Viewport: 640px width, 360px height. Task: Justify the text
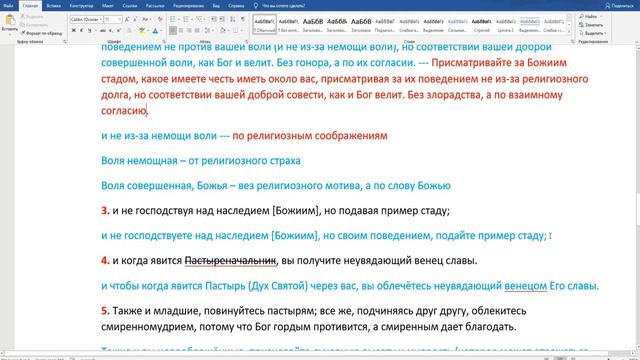click(198, 31)
